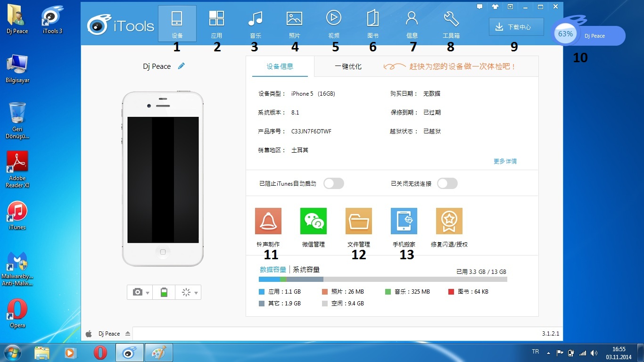
Task: Click the red 图书 legend swatch
Action: pyautogui.click(x=451, y=292)
